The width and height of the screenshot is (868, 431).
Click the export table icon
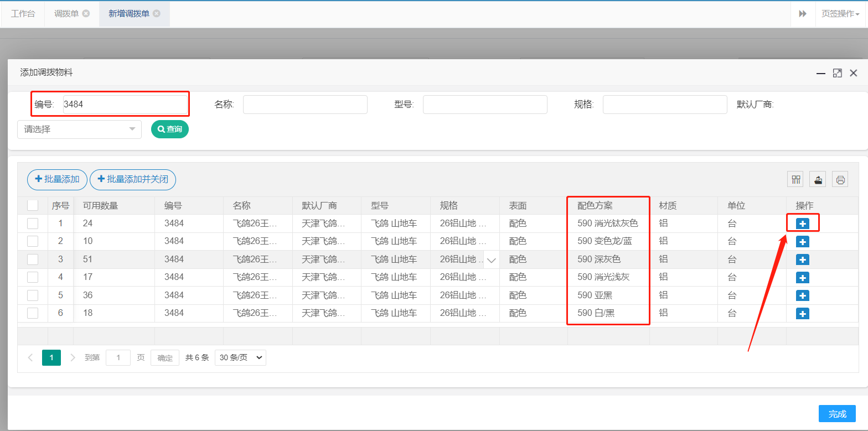tap(818, 179)
